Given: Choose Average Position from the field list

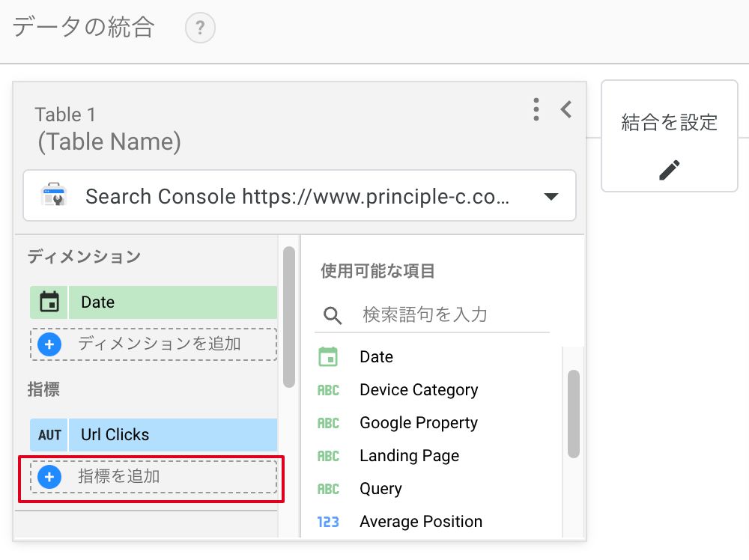Looking at the screenshot, I should (420, 522).
